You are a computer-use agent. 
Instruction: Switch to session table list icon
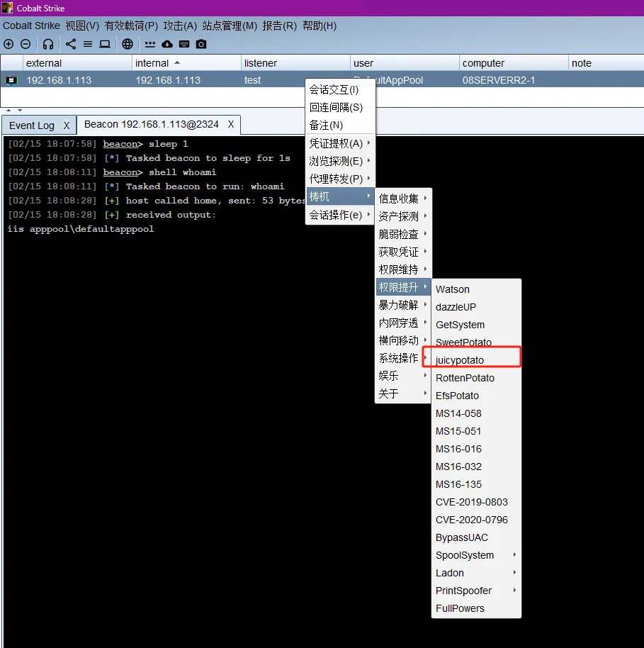[x=88, y=44]
